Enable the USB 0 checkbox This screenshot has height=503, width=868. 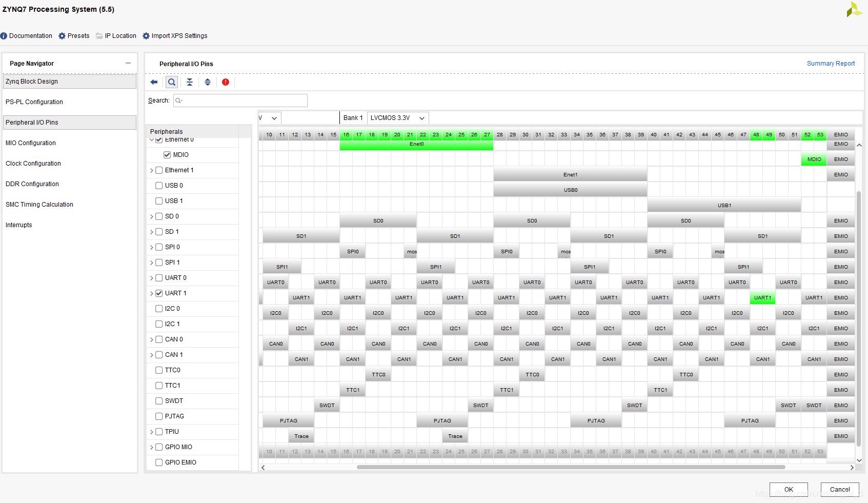point(159,186)
